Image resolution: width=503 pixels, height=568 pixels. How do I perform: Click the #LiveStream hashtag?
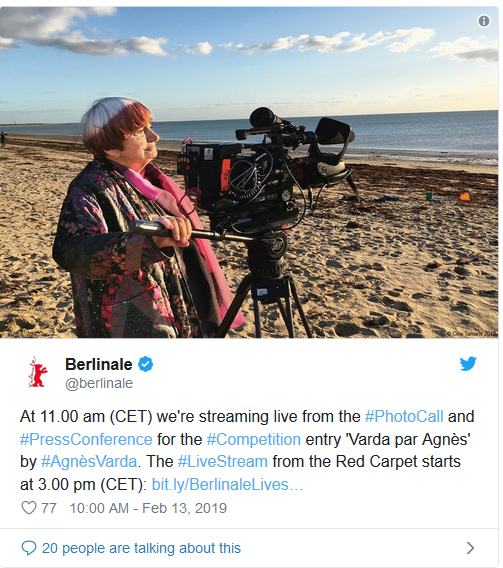pyautogui.click(x=223, y=462)
